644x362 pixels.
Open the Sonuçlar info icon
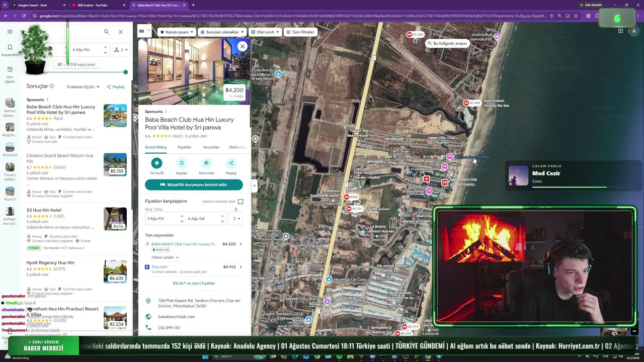(x=51, y=86)
